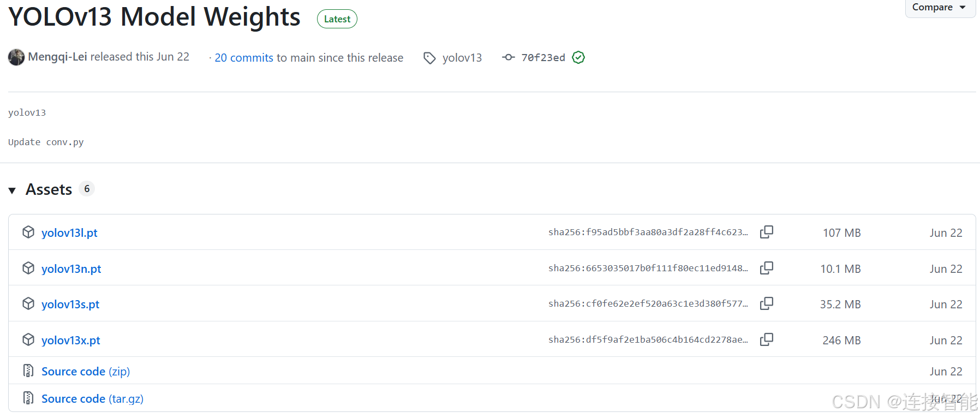Click the 107 MB file size
This screenshot has width=980, height=418.
coord(842,233)
